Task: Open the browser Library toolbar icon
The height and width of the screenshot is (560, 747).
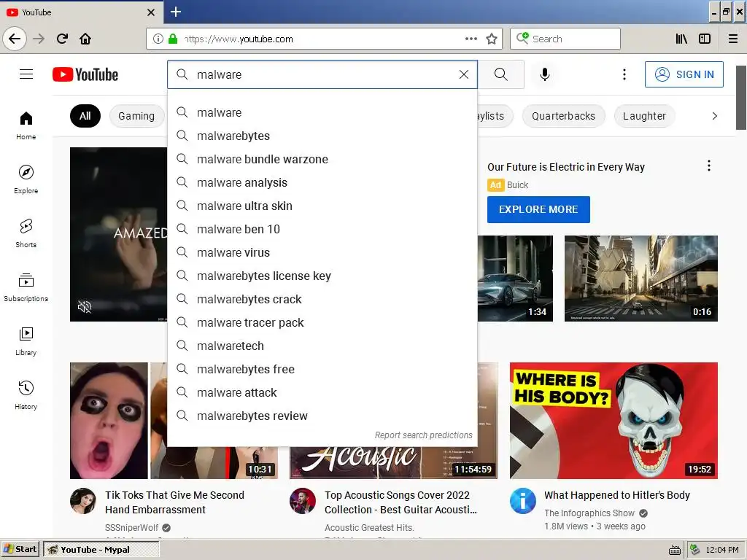Action: point(681,39)
